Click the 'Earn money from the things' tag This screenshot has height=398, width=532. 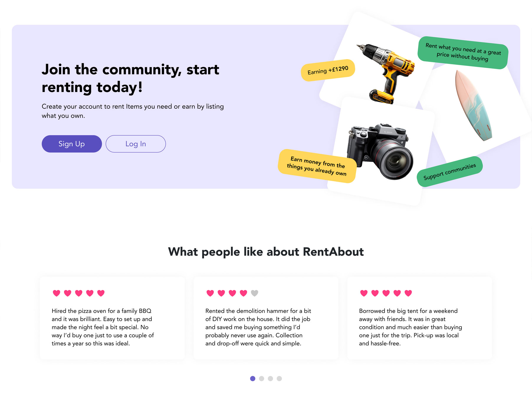317,166
